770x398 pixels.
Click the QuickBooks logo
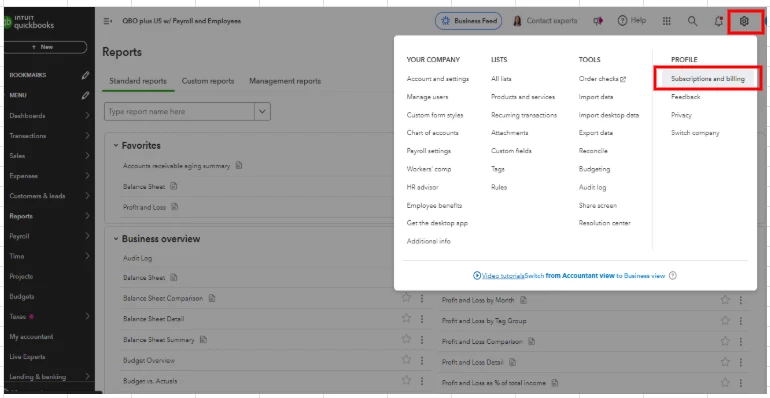pos(28,22)
